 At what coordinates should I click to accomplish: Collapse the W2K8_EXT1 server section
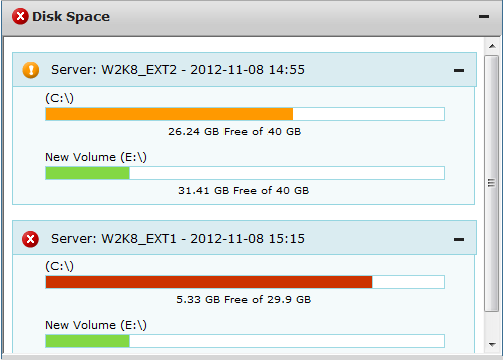pyautogui.click(x=459, y=239)
